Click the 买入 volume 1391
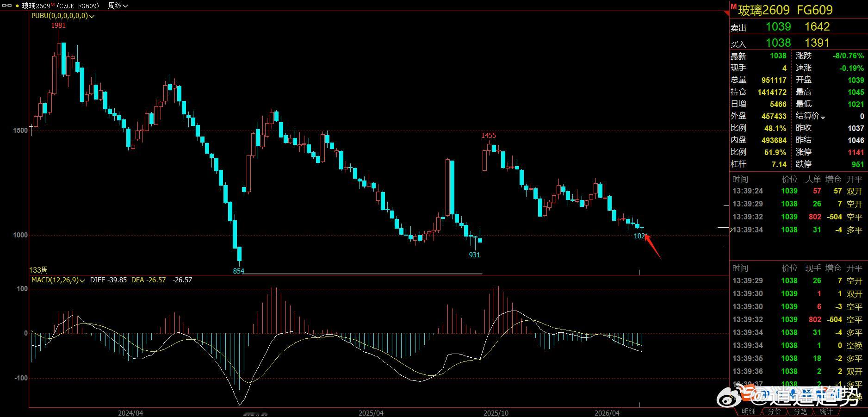Viewport: 868px width, 417px height. coord(817,43)
